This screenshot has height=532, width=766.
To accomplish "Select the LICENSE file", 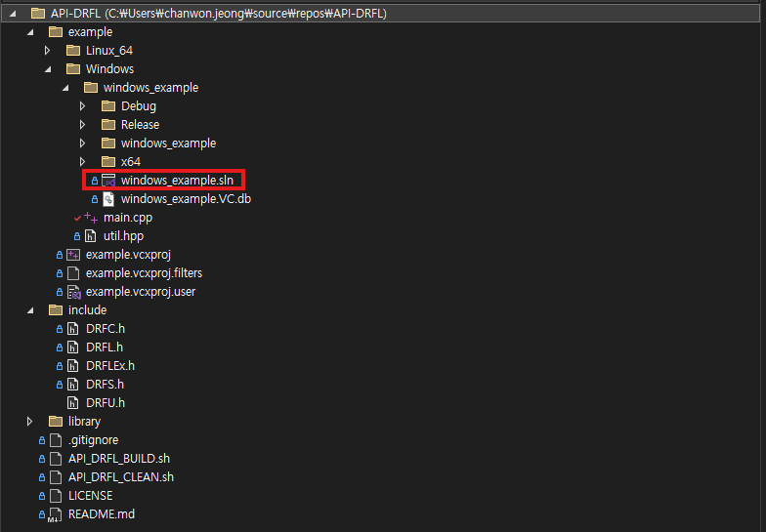I will [x=90, y=496].
